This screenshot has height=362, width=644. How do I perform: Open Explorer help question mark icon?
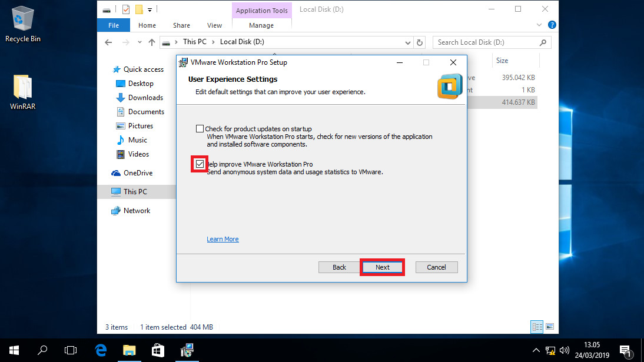(x=552, y=25)
